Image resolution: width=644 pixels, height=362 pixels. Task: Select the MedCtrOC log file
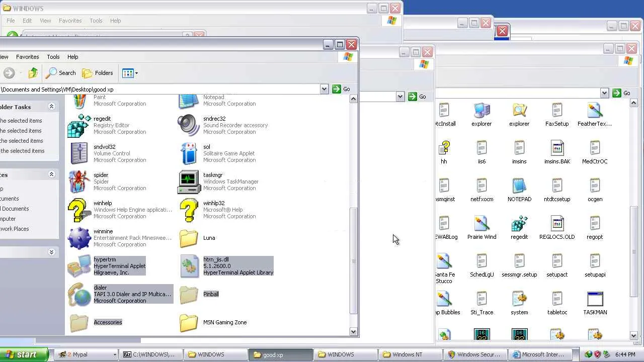(595, 152)
